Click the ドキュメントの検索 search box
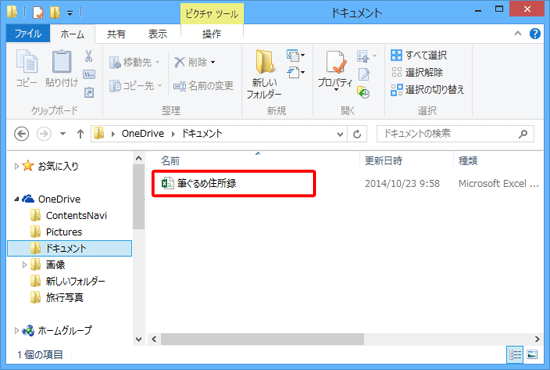This screenshot has height=370, width=550. point(455,134)
